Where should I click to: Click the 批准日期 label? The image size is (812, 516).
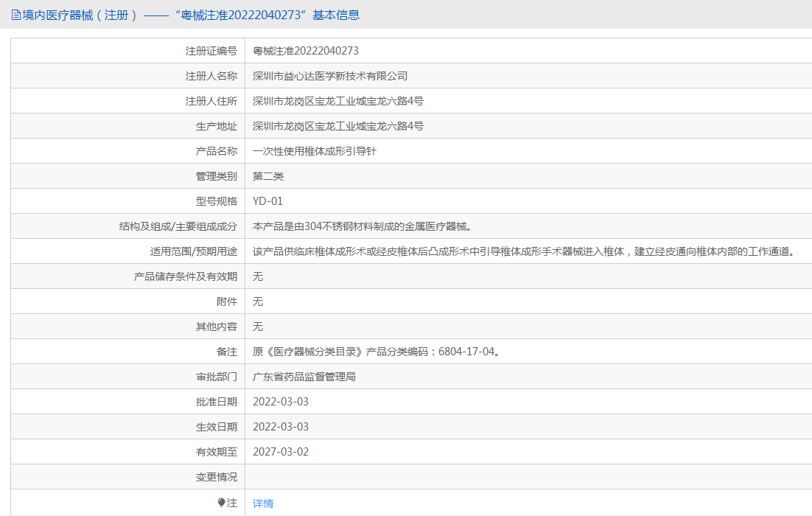[x=217, y=402]
